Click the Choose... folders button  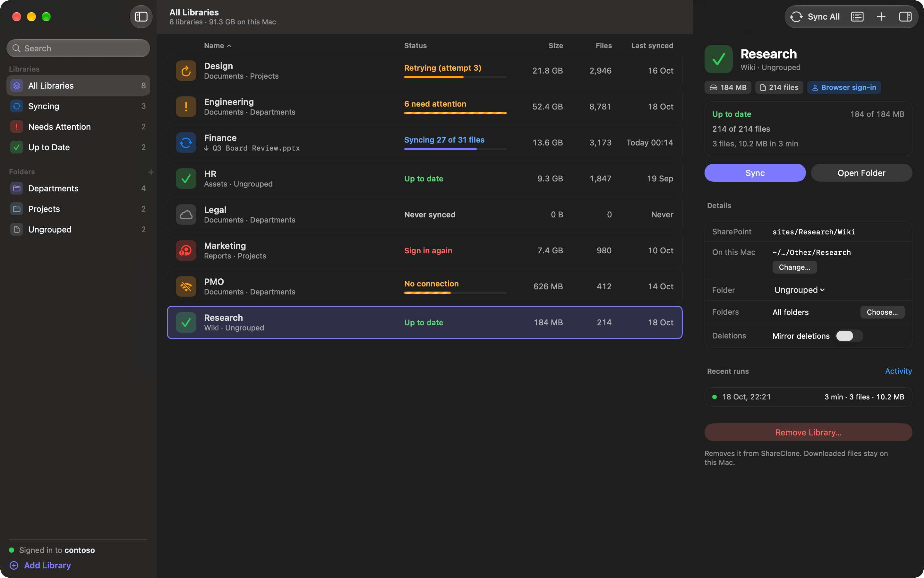point(882,312)
